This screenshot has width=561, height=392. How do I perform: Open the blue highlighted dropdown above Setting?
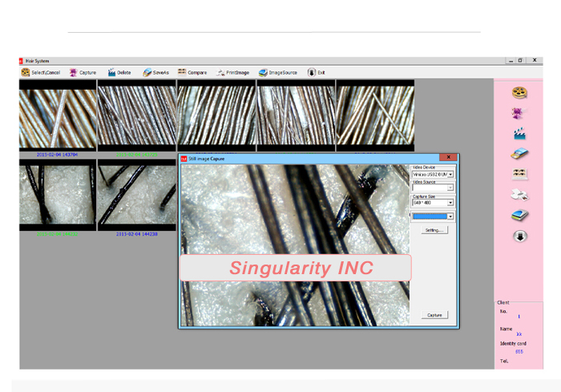pyautogui.click(x=450, y=216)
